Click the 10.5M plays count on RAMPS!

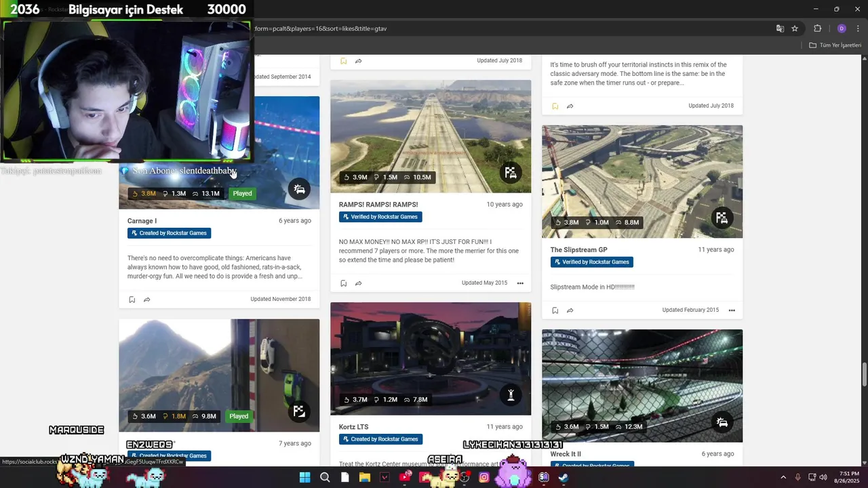pos(417,178)
